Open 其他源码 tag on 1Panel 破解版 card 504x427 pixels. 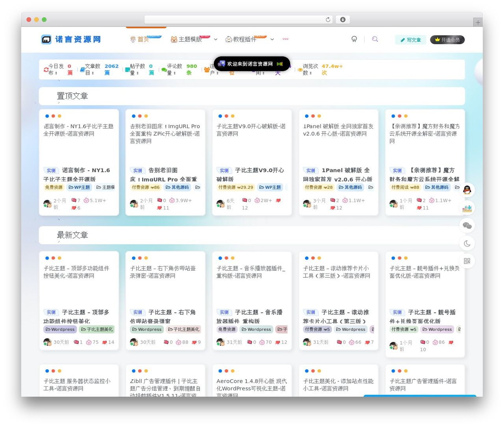pos(350,188)
